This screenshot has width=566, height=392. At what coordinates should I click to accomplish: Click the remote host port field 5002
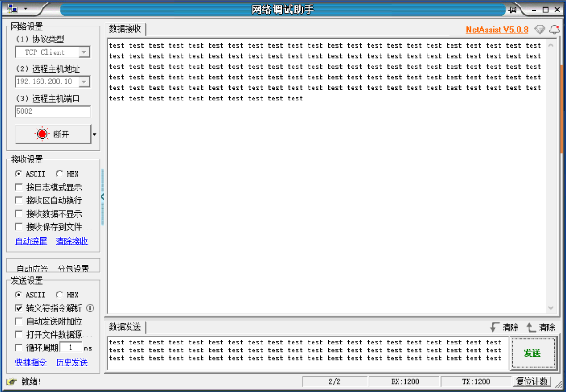click(x=53, y=111)
